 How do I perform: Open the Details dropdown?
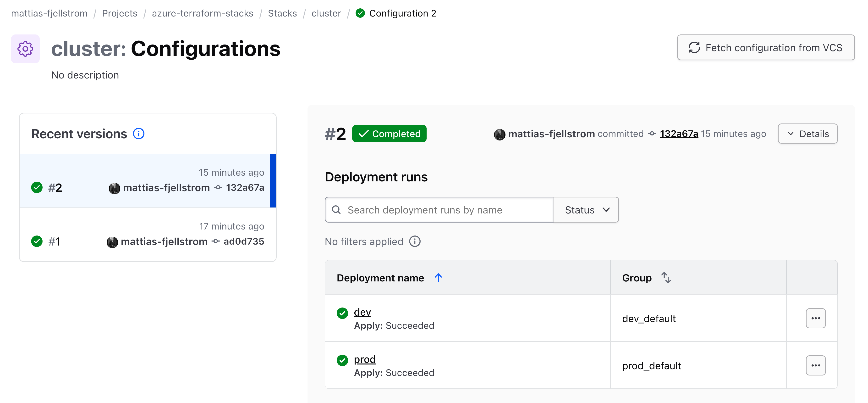(807, 134)
